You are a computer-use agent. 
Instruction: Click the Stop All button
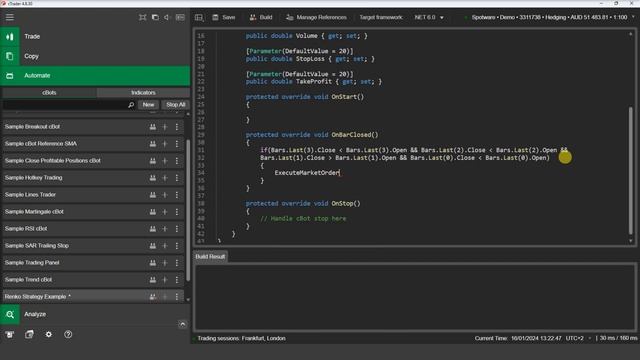click(x=176, y=105)
